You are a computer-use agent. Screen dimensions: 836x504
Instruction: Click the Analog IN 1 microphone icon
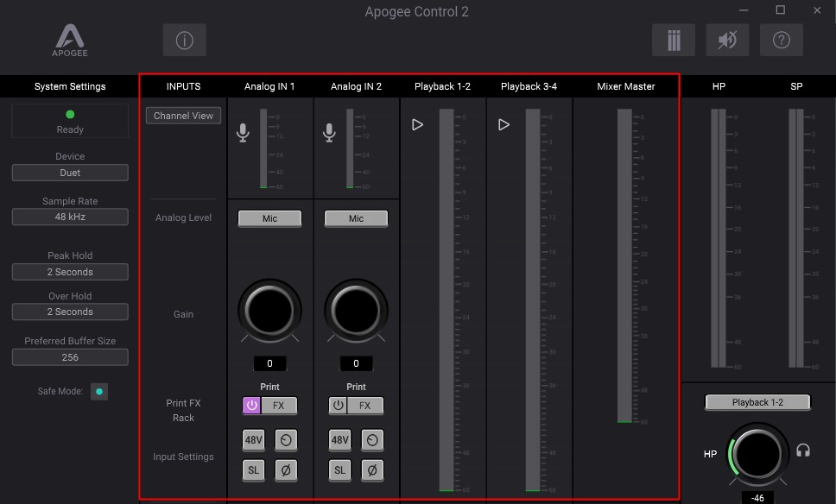(x=243, y=133)
